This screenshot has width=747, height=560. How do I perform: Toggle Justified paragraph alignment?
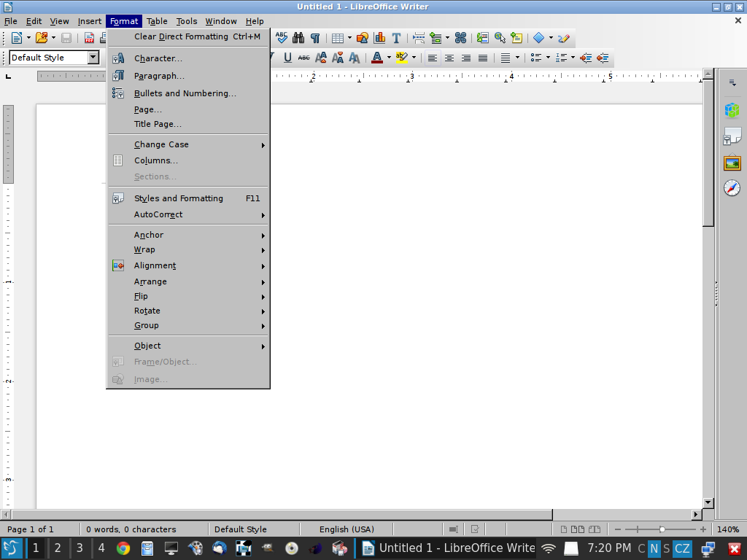point(483,58)
